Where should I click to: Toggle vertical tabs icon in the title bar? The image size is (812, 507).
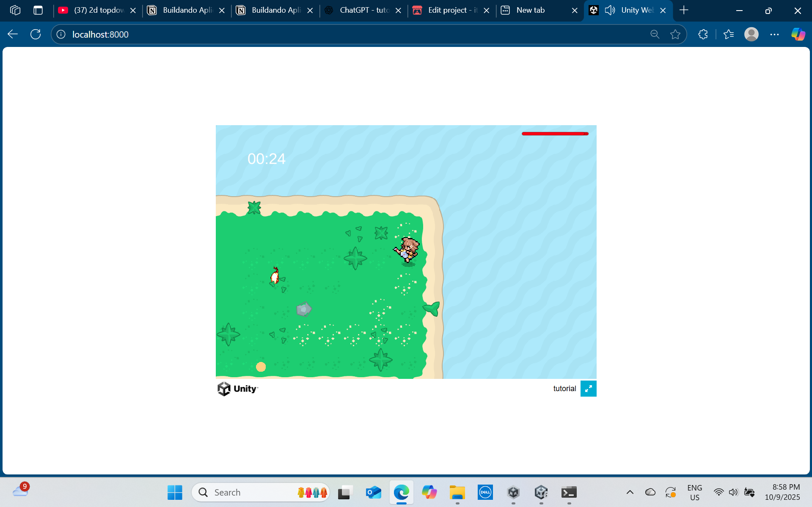tap(38, 10)
